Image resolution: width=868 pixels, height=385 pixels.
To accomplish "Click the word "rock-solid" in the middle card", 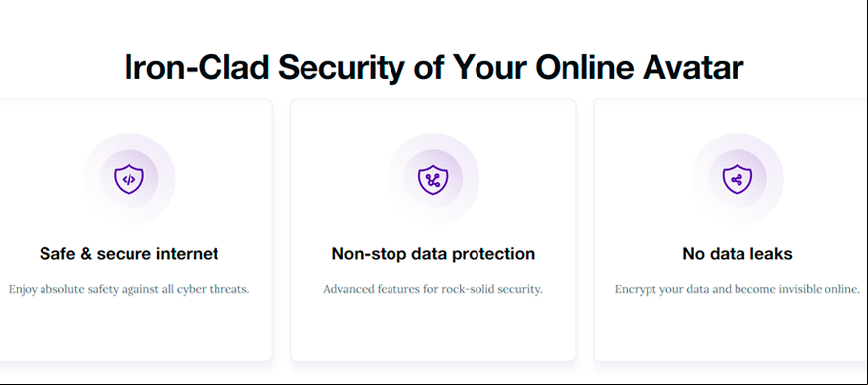I will click(464, 289).
